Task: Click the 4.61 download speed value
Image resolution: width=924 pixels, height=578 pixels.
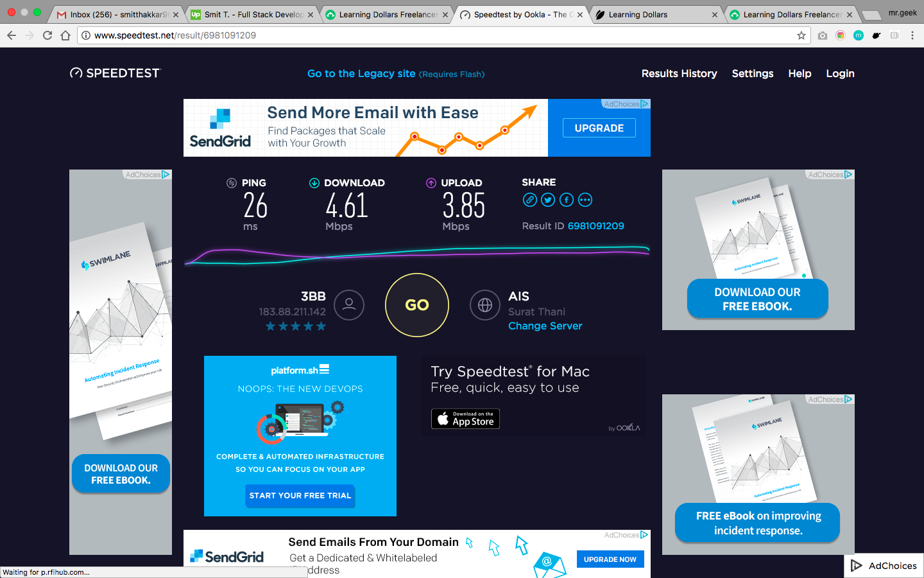Action: click(x=346, y=206)
